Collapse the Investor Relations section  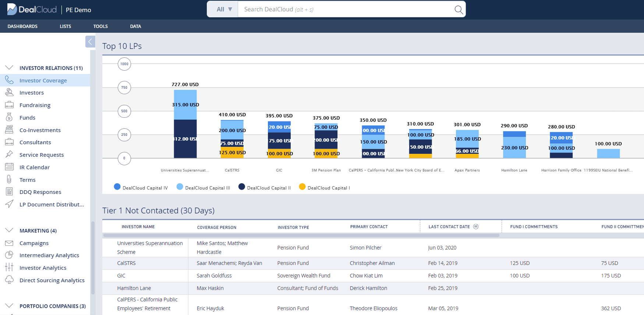[9, 68]
